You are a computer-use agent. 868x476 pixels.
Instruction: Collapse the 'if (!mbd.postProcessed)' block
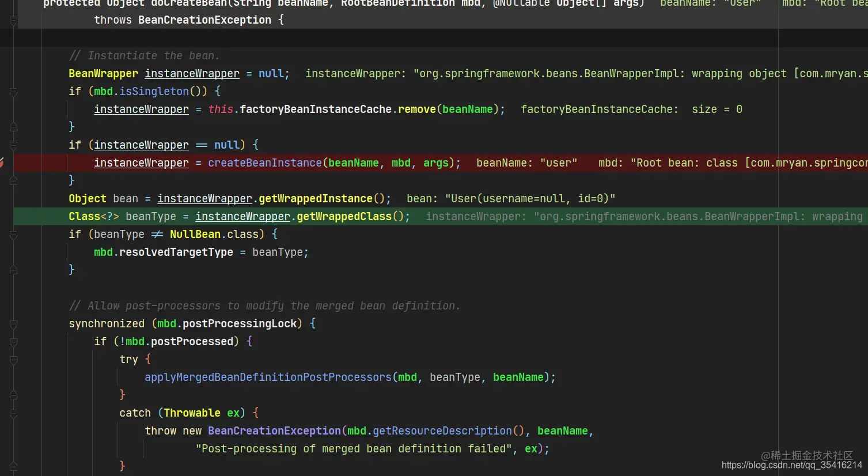[13, 342]
